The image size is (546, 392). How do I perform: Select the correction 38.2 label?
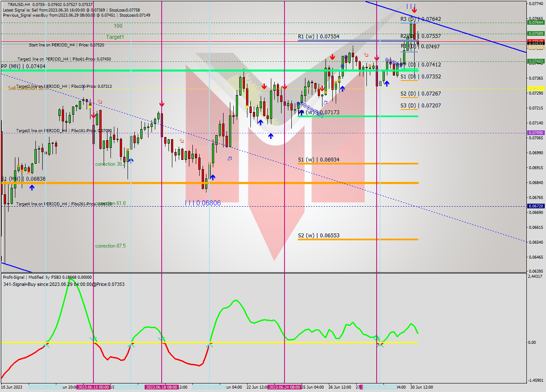point(110,164)
